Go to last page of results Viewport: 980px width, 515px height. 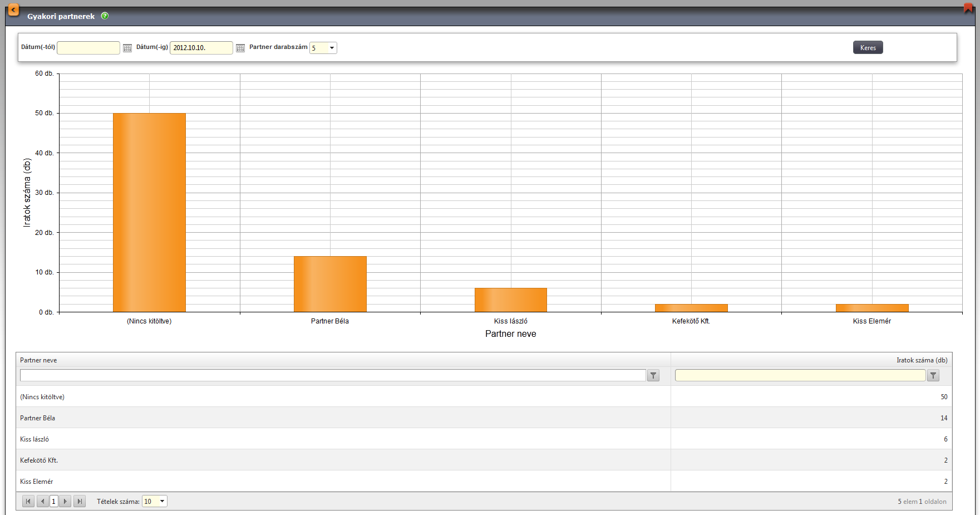pos(80,502)
